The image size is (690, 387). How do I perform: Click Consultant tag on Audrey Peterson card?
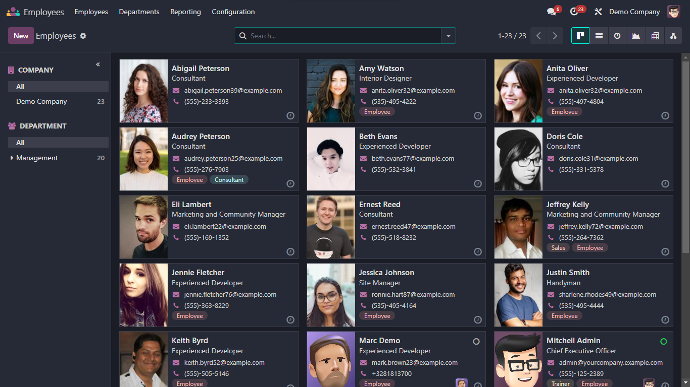229,180
